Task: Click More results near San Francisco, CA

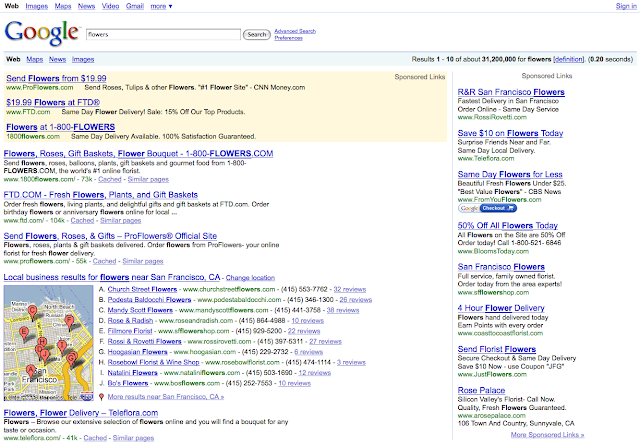Action: point(166,397)
